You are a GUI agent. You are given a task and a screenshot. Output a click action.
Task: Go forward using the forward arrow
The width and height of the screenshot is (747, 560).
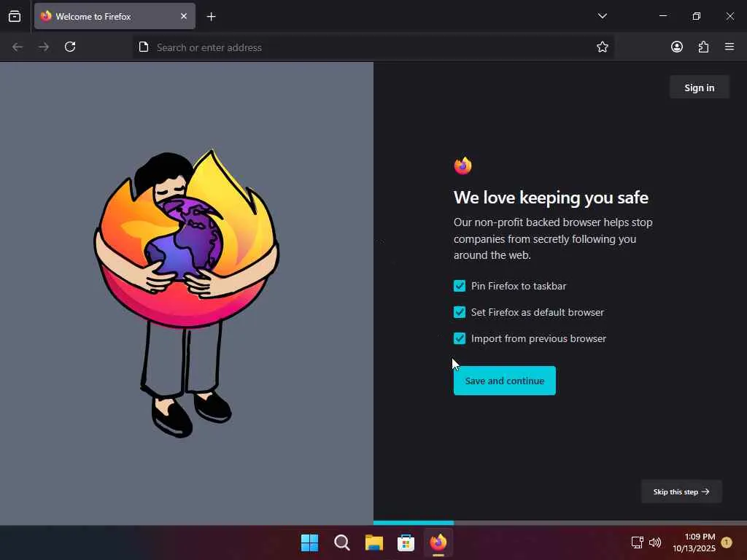[44, 47]
